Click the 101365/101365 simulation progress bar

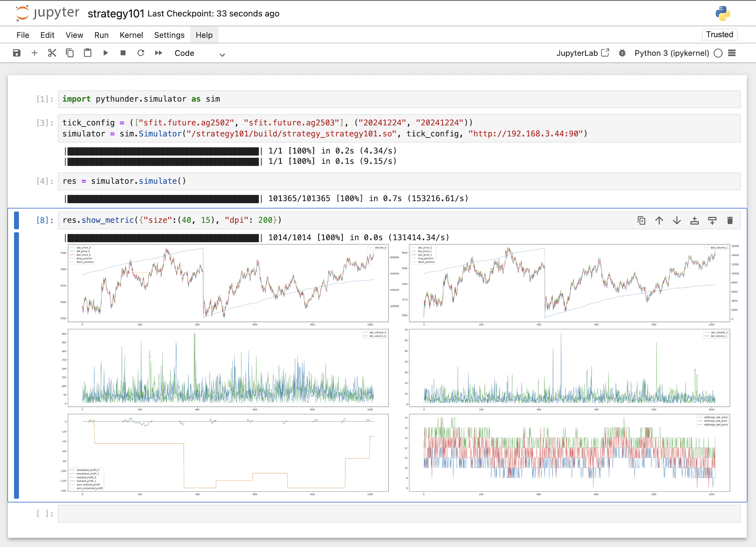[x=163, y=199]
